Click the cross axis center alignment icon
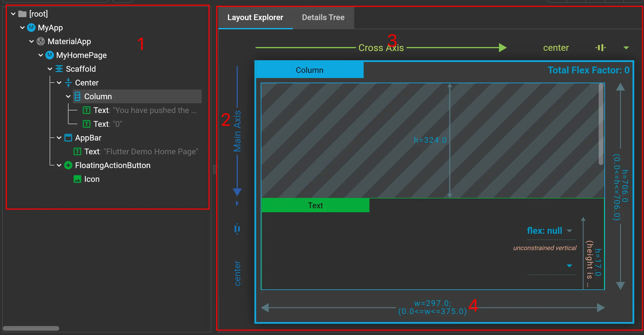The height and width of the screenshot is (335, 644). tap(600, 48)
